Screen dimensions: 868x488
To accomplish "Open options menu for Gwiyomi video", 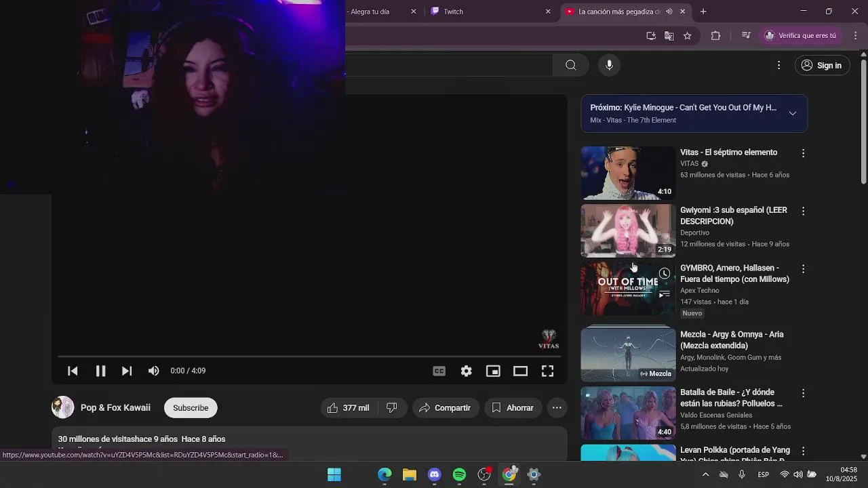I will pyautogui.click(x=803, y=211).
